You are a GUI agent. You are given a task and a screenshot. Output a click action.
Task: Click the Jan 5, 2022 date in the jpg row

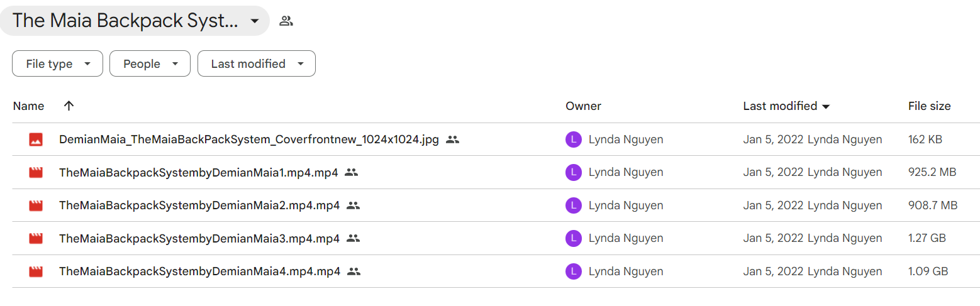[773, 139]
